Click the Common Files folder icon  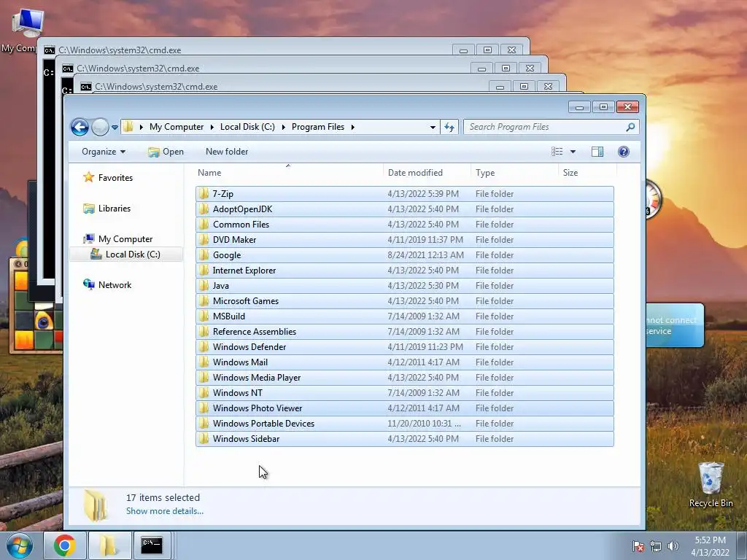(x=204, y=224)
